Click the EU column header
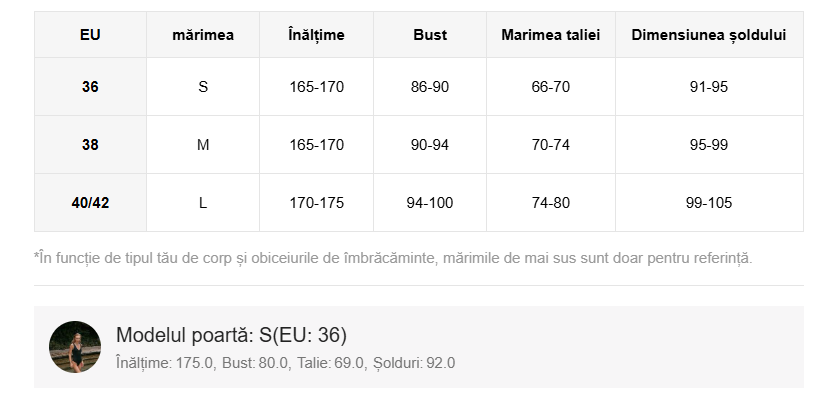Image resolution: width=819 pixels, height=413 pixels. tap(90, 35)
